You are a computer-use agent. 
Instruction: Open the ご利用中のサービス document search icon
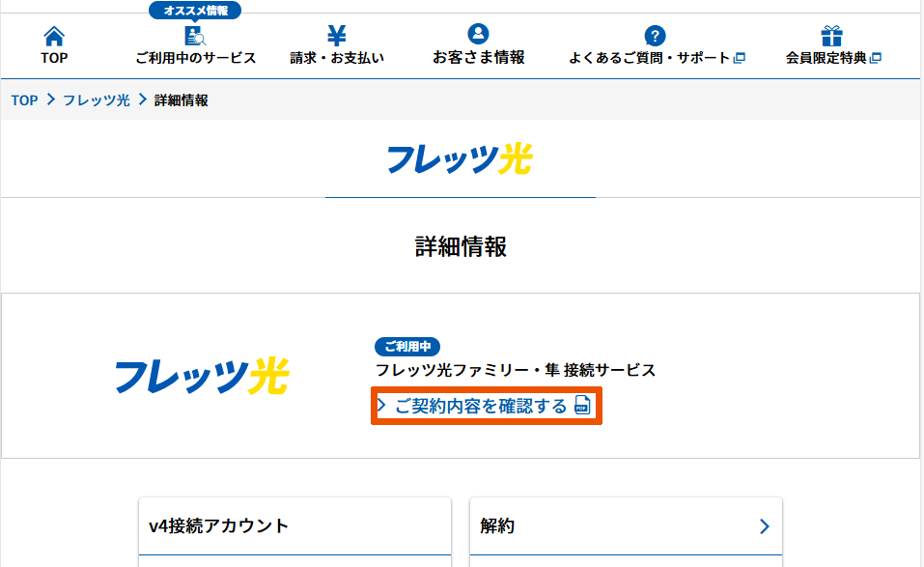195,37
